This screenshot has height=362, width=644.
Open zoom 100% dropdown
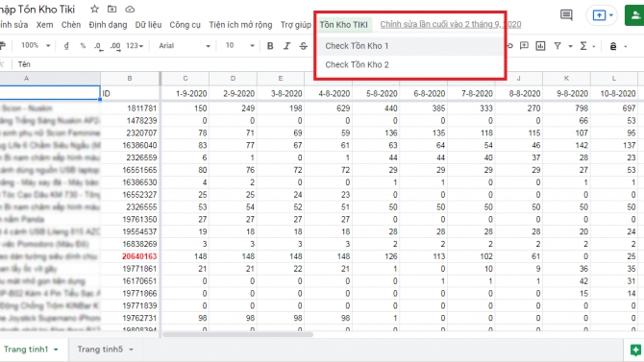tap(36, 45)
